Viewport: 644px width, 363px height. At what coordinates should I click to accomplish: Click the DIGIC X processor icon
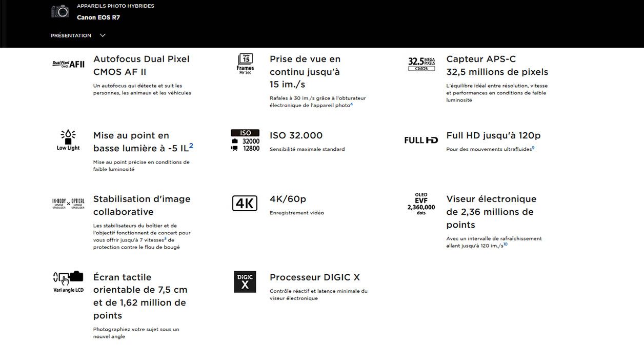[x=245, y=281]
